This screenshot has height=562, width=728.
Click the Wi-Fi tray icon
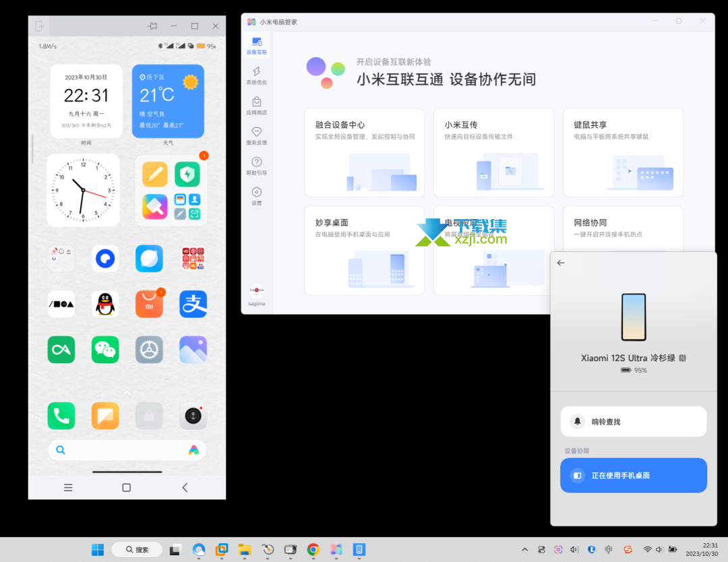647,549
